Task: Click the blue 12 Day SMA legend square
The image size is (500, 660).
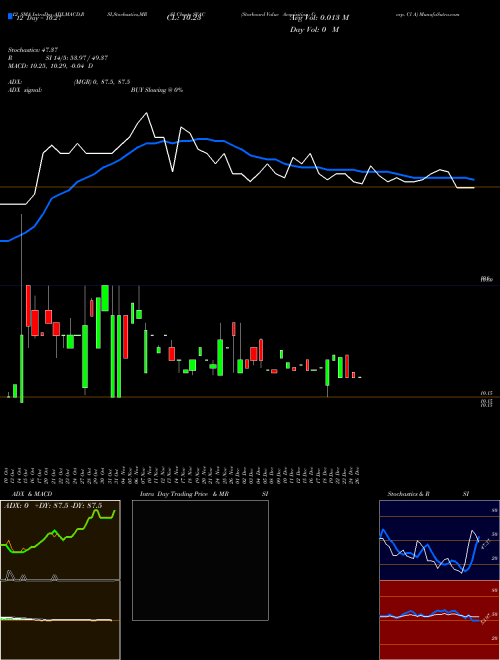Action: click(11, 17)
